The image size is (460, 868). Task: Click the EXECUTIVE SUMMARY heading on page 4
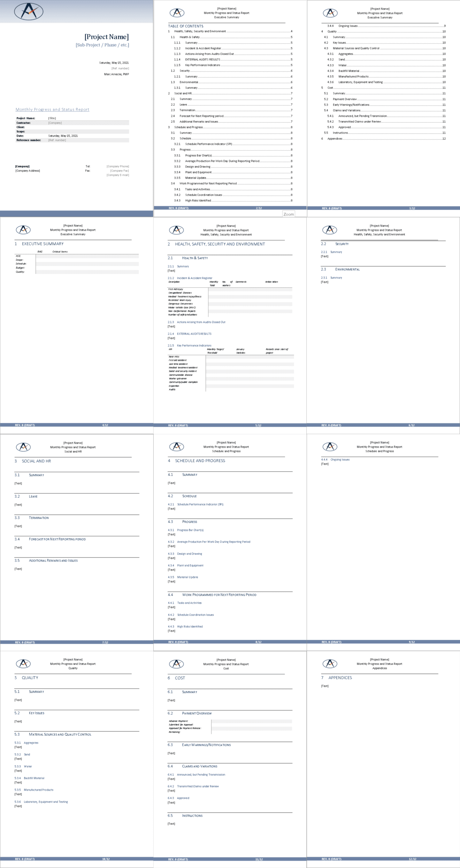[39, 244]
